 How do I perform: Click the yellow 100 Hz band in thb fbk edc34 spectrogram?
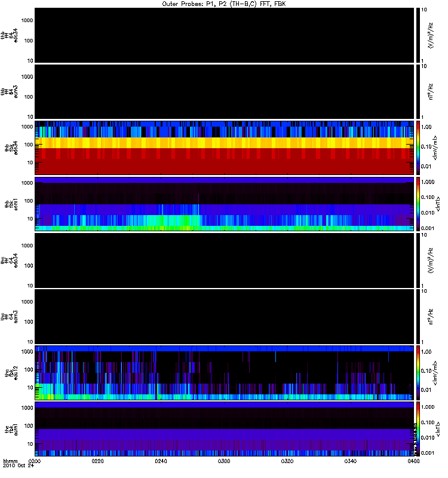pyautogui.click(x=224, y=143)
